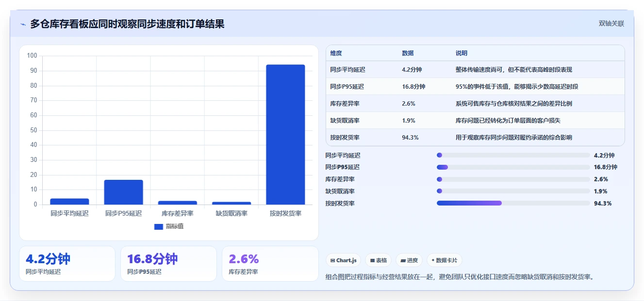Viewport: 644px width, 301px height.
Task: Click the 进度 tag chip
Action: pos(409,260)
